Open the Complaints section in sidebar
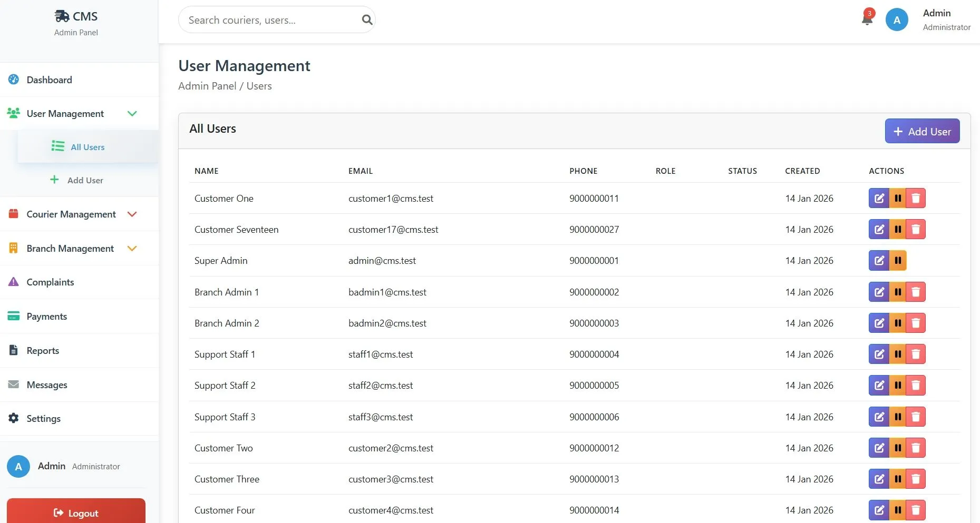The height and width of the screenshot is (523, 980). click(x=50, y=282)
